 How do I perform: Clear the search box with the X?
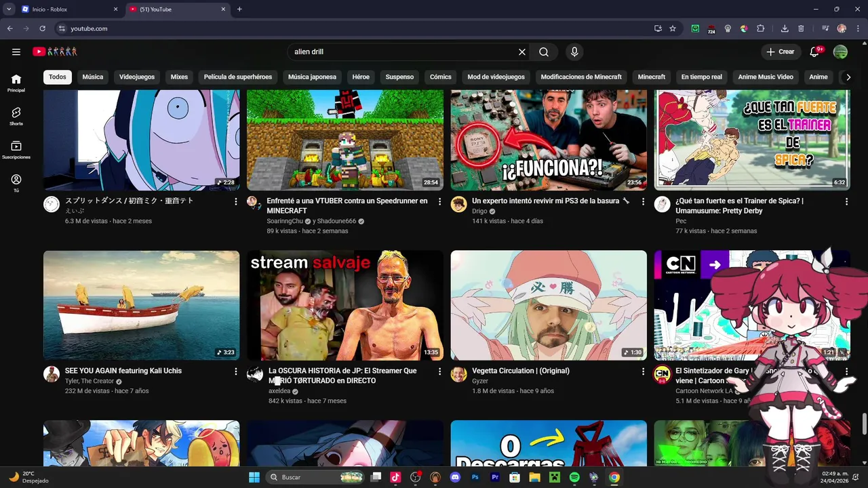point(522,52)
